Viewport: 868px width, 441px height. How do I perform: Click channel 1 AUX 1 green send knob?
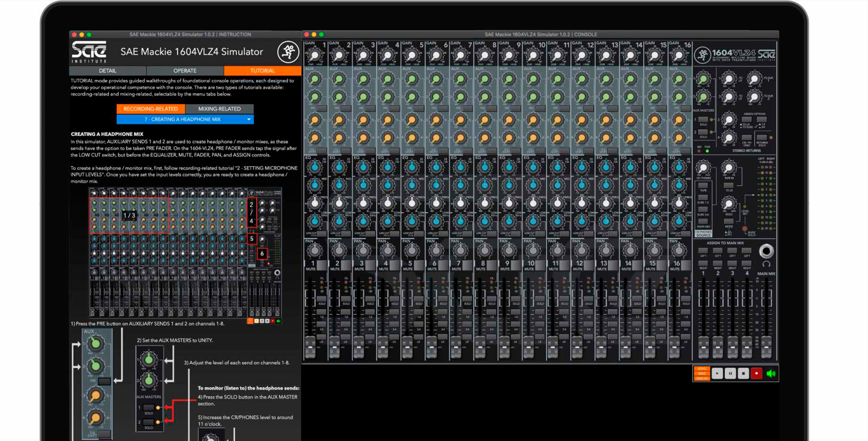pos(315,79)
